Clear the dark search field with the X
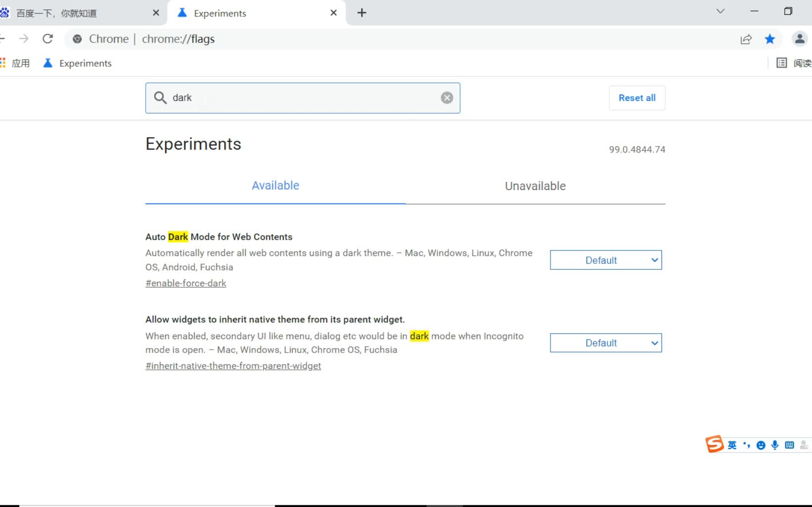The height and width of the screenshot is (507, 812). tap(446, 98)
